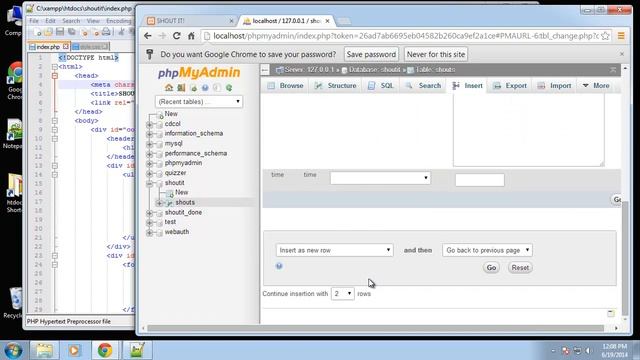Click the phpMyAdmin log out icon beside Home
Image resolution: width=640 pixels, height=360 pixels.
pos(181,88)
